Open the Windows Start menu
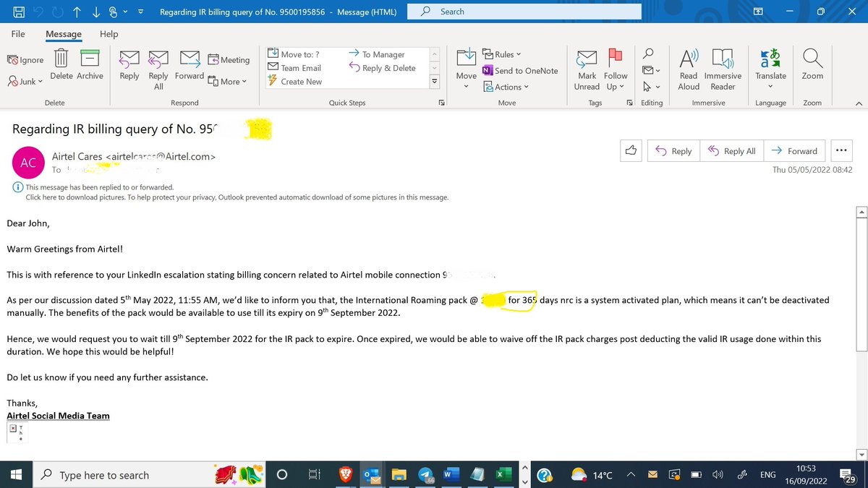The image size is (868, 488). point(17,475)
